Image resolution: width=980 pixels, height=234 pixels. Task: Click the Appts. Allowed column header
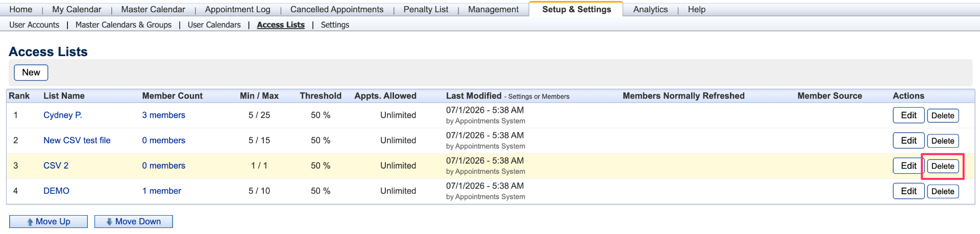[x=385, y=96]
